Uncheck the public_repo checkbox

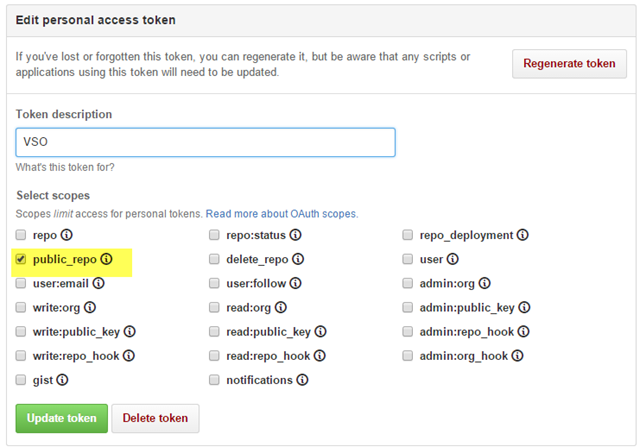click(x=21, y=259)
